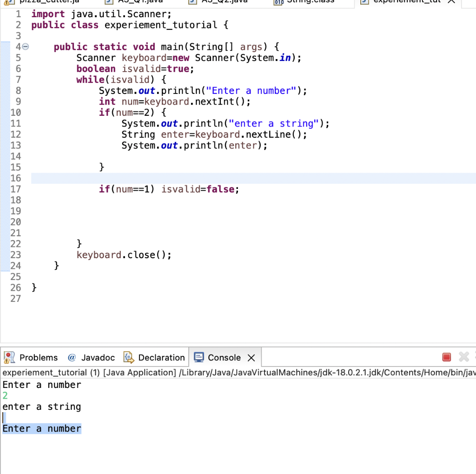Image resolution: width=476 pixels, height=474 pixels.
Task: Switch to the Problems tab
Action: point(31,358)
